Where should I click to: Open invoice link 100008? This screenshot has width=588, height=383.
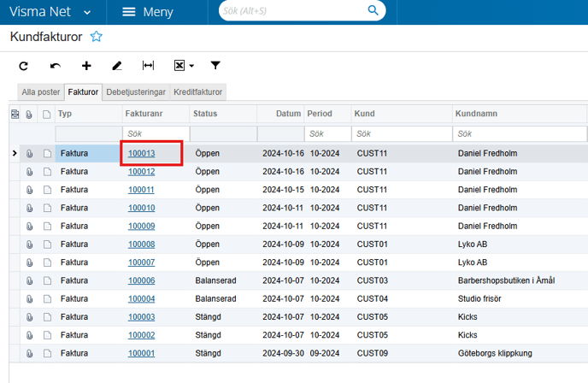pyautogui.click(x=141, y=245)
